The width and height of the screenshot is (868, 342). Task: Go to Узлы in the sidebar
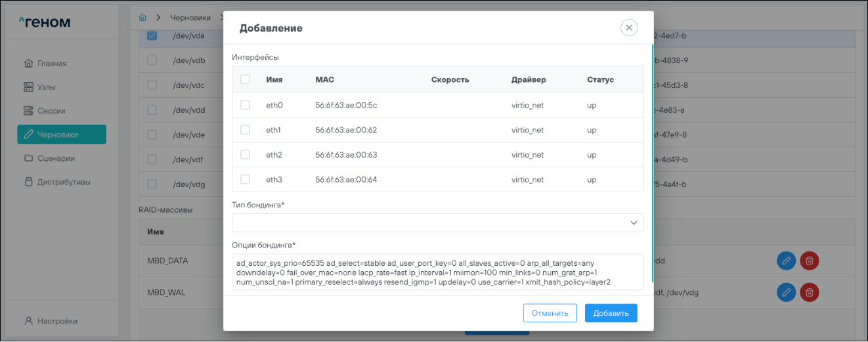tap(46, 87)
